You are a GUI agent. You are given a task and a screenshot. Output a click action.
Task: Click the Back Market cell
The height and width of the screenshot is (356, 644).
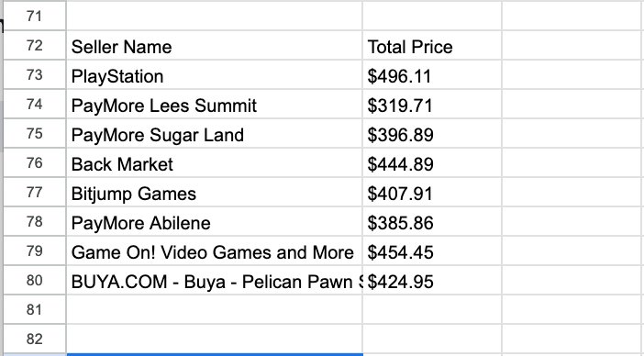[x=214, y=163]
